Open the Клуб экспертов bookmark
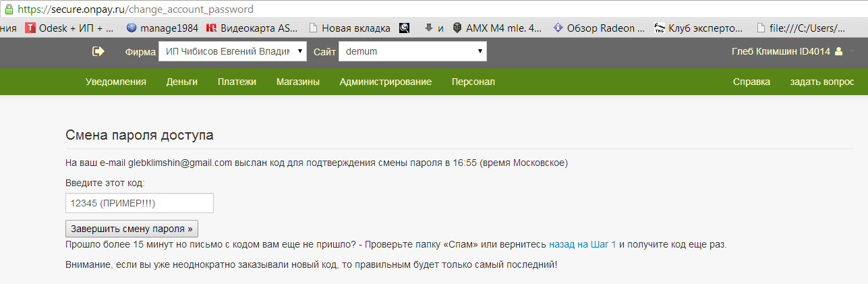 (698, 28)
